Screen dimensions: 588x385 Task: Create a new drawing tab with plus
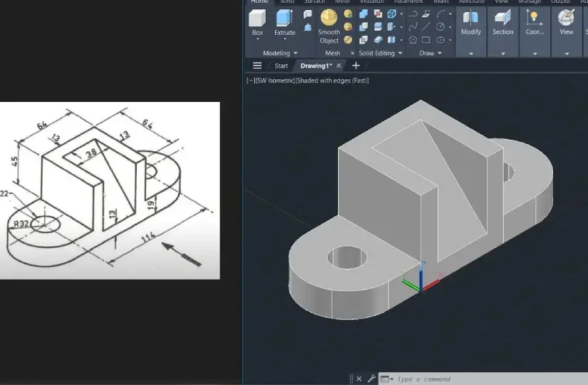(356, 66)
